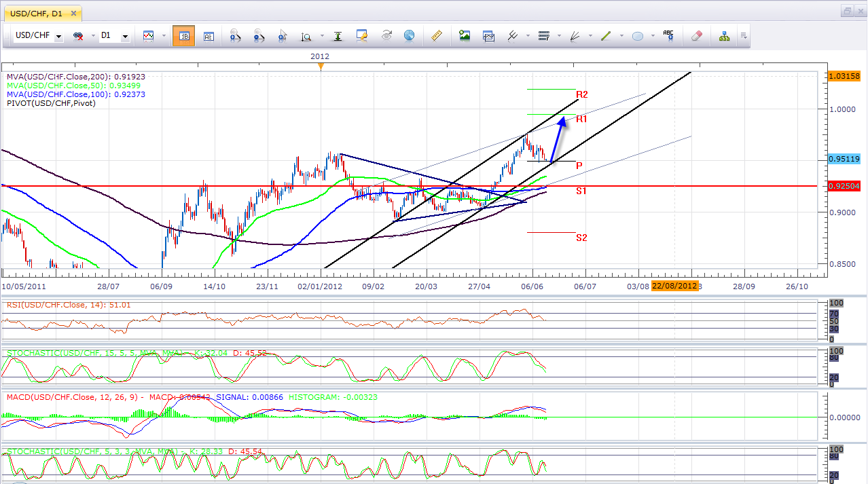Click the blue globe icon in the toolbar
The height and width of the screenshot is (484, 868).
click(409, 36)
